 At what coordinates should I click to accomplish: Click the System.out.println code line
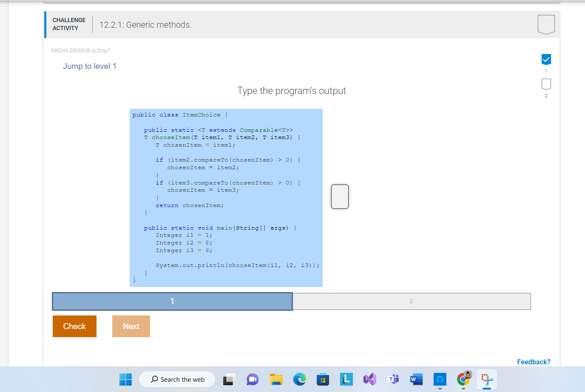pos(238,265)
